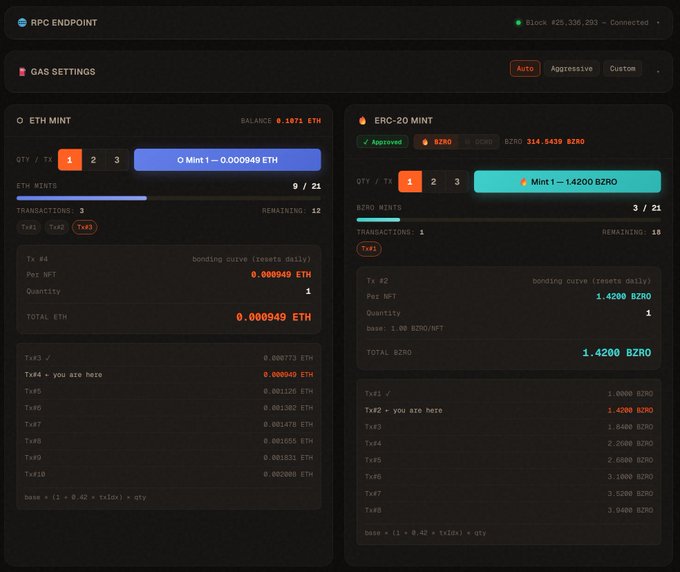
Task: Click Tx#10 row in ETH price list
Action: tap(169, 474)
